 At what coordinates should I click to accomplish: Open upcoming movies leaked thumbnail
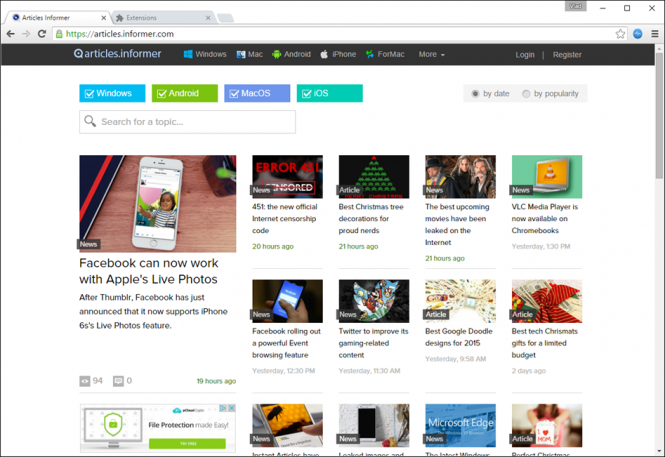[461, 177]
